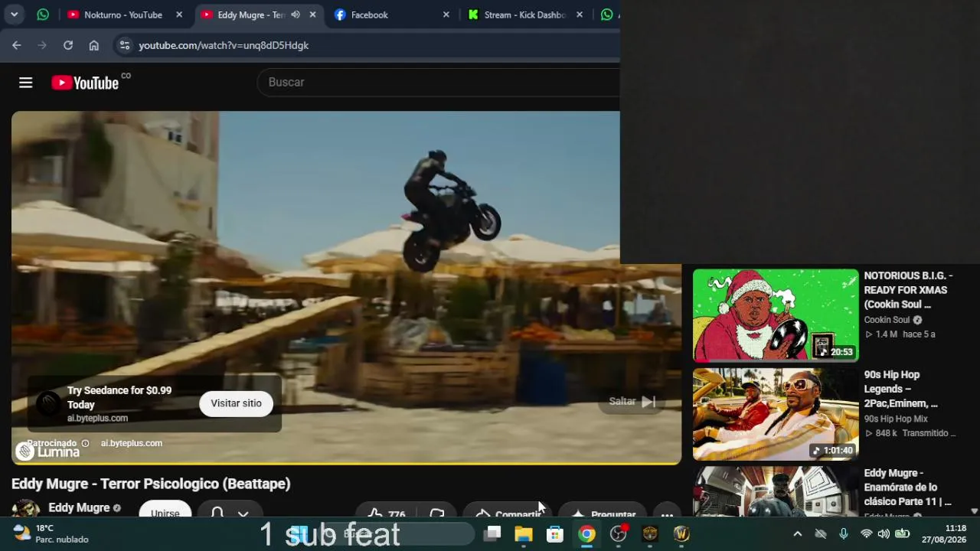Open the gold emblem app in the taskbar

[650, 533]
